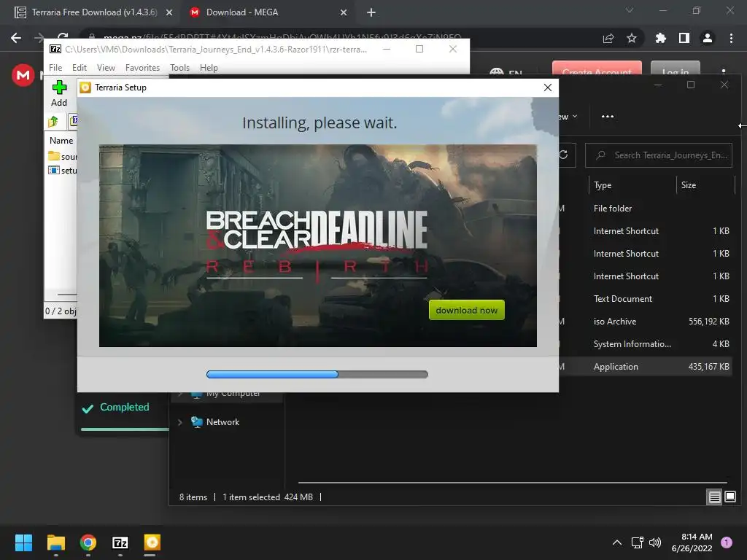Go back in Chrome
The image size is (747, 560).
[16, 38]
